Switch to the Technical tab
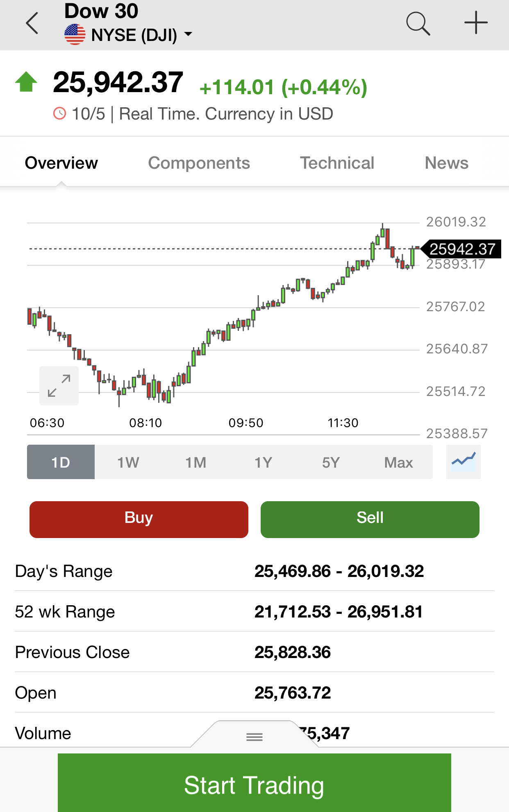 (x=337, y=163)
